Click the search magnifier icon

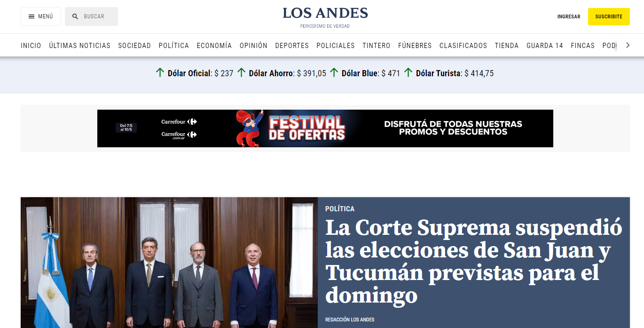pos(75,16)
